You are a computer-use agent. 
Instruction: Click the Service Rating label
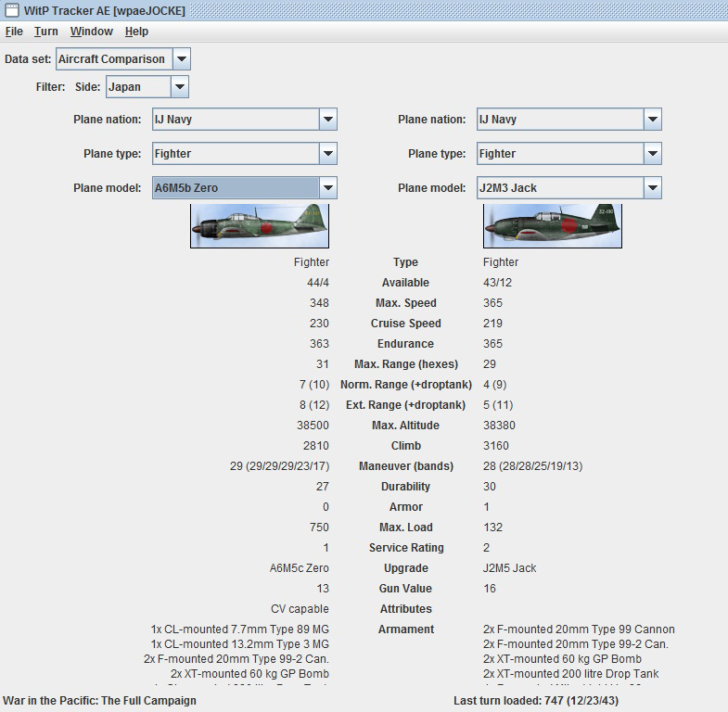tap(406, 548)
